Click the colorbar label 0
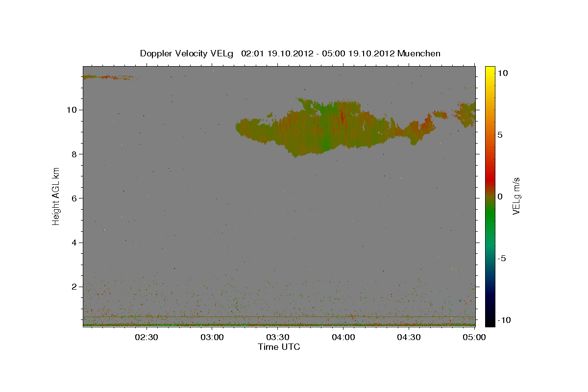Image resolution: width=588 pixels, height=392 pixels. pyautogui.click(x=500, y=196)
